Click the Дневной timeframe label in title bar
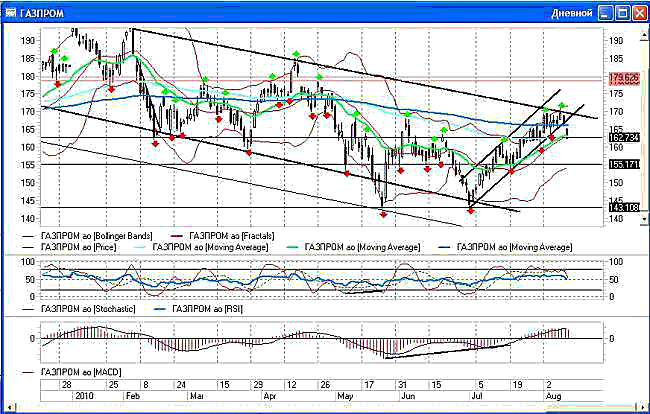650x414 pixels. tap(572, 13)
